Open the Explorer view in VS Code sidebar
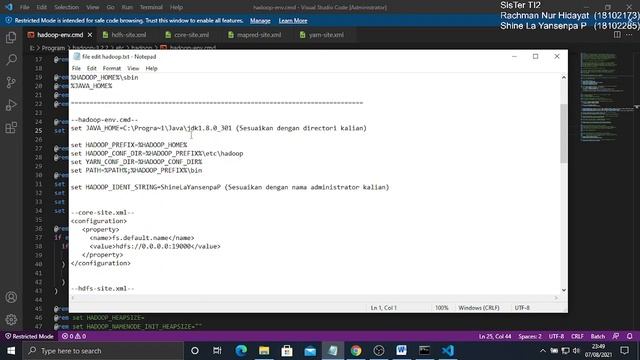Viewport: 640px width, 360px height. 11,38
